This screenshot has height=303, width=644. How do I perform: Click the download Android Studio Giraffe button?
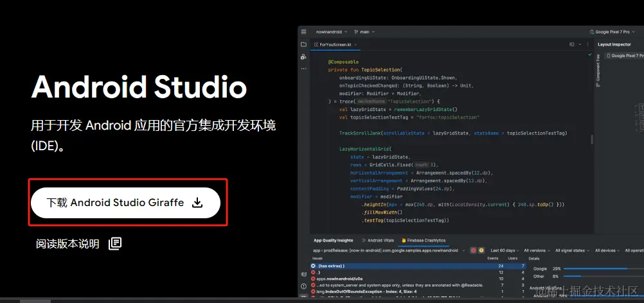coord(126,203)
